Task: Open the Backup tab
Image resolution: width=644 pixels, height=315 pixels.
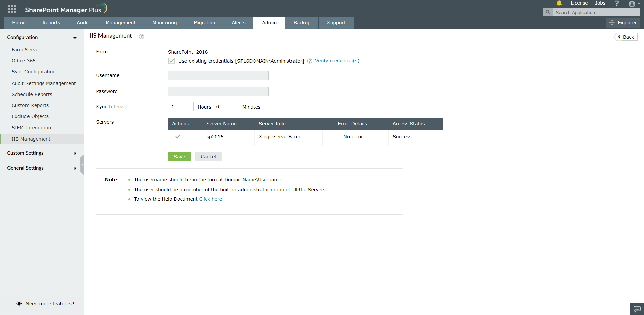Action: pyautogui.click(x=302, y=23)
